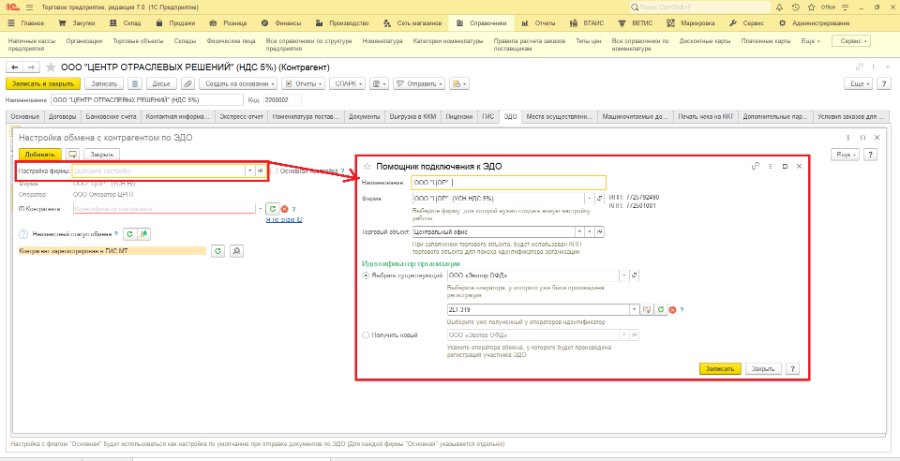
Task: Switch to the Договоры tab
Action: click(62, 117)
